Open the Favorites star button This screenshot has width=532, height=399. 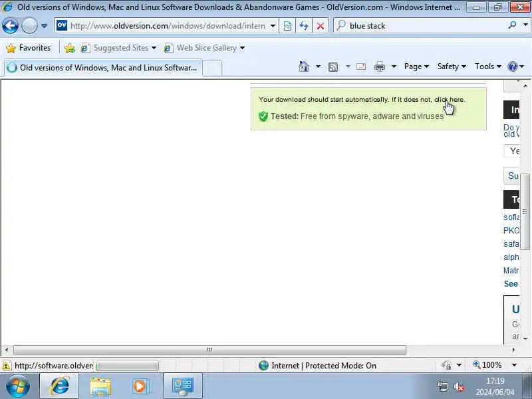(x=29, y=48)
